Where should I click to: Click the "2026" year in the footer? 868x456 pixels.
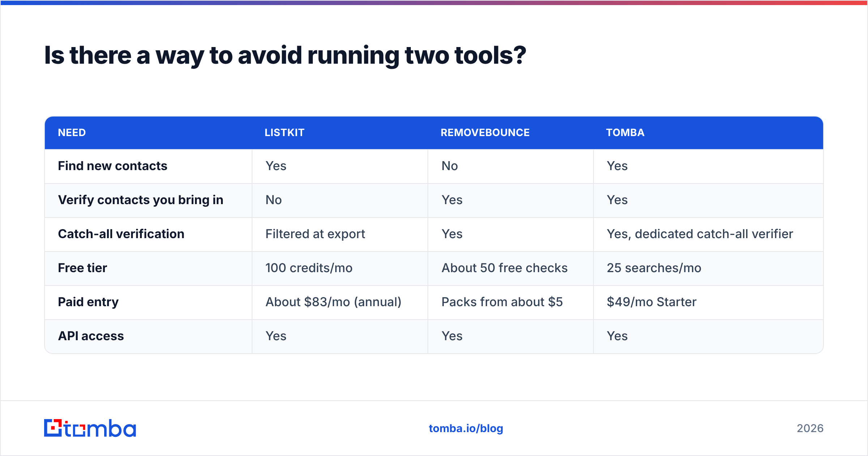[810, 428]
